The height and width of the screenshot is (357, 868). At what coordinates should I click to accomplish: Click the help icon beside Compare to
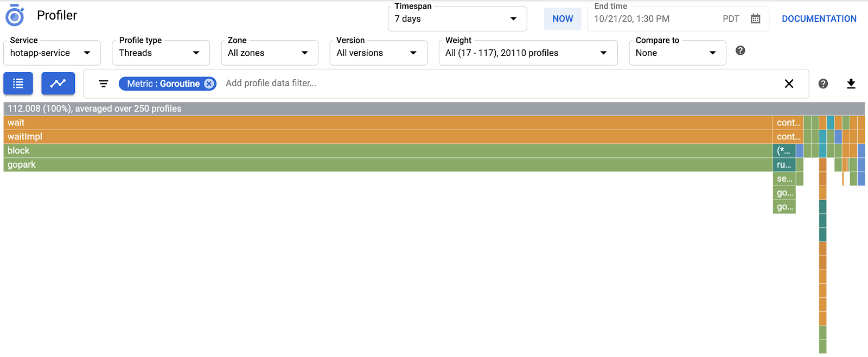coord(740,50)
